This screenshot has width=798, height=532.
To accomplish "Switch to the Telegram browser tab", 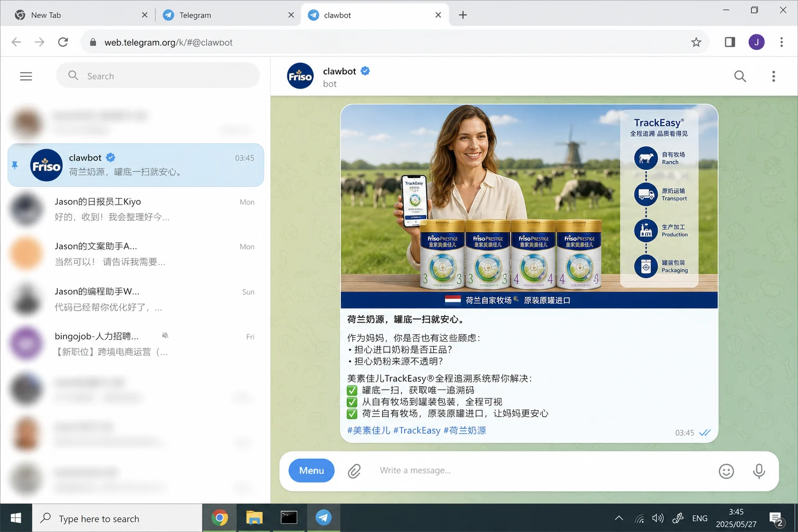I will pyautogui.click(x=229, y=15).
